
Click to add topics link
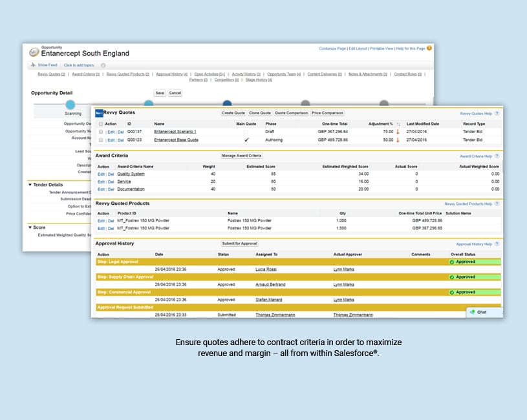80,65
